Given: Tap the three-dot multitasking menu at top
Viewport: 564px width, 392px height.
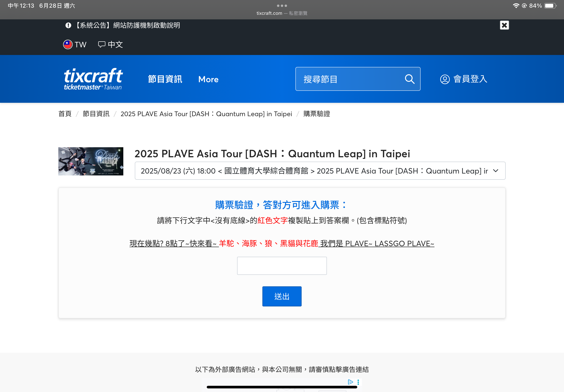Looking at the screenshot, I should (x=282, y=6).
